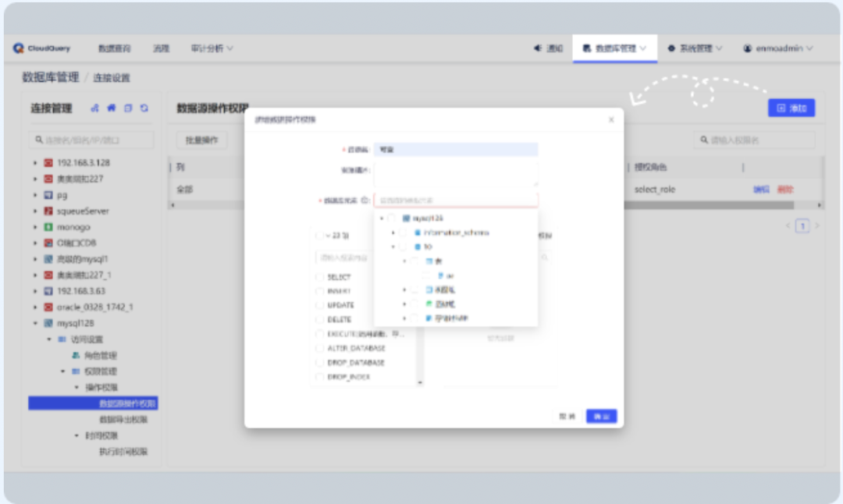Click the icon beside oracle_0328_1742_1
Screen dimensions: 843x504
pyautogui.click(x=48, y=307)
